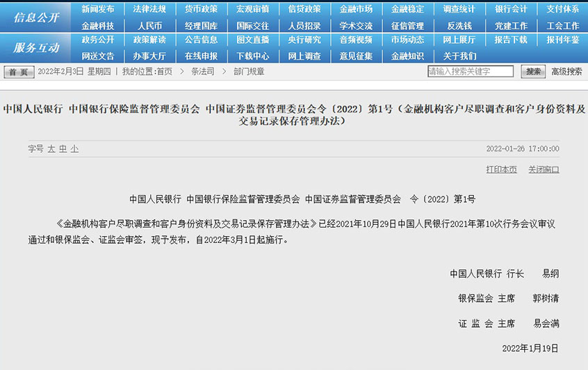Open the 人民币 navigation item

149,26
